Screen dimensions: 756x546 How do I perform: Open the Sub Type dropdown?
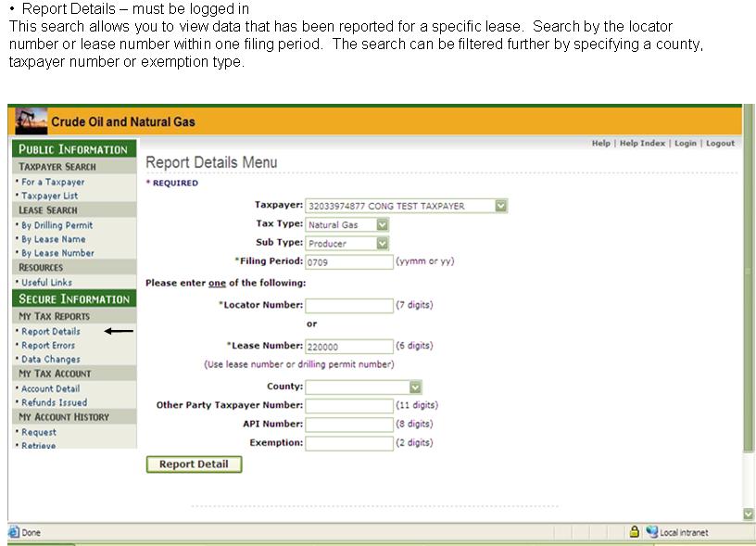click(382, 243)
